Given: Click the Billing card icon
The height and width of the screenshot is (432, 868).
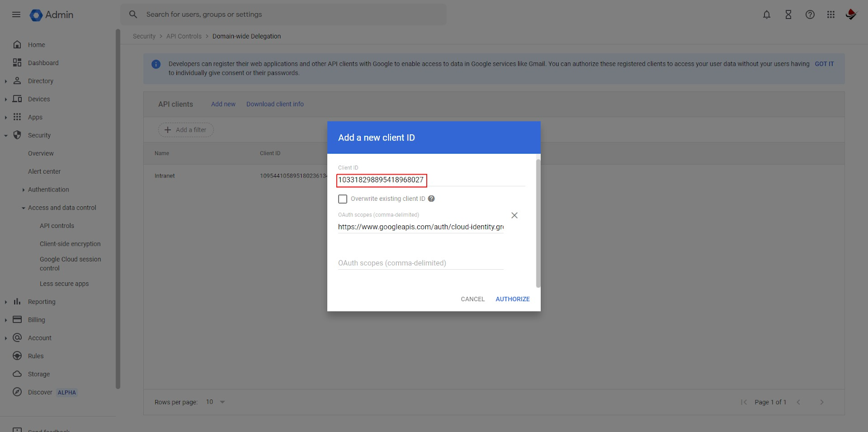Looking at the screenshot, I should [x=17, y=320].
